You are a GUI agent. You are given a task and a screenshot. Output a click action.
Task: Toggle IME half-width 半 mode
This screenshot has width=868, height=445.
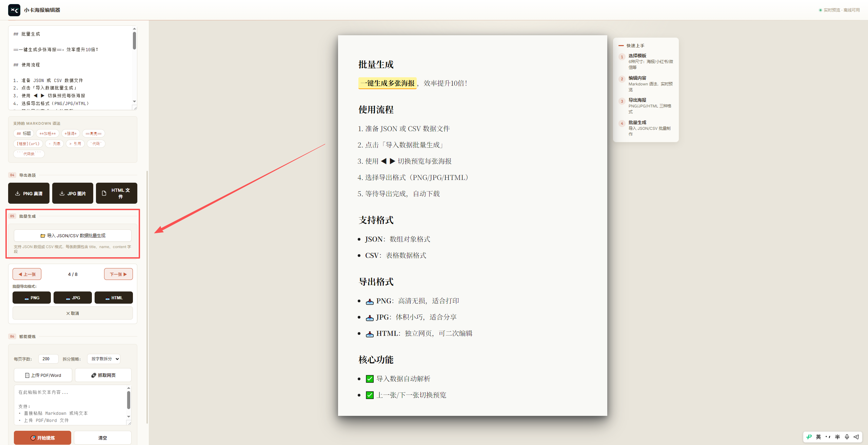coord(837,437)
